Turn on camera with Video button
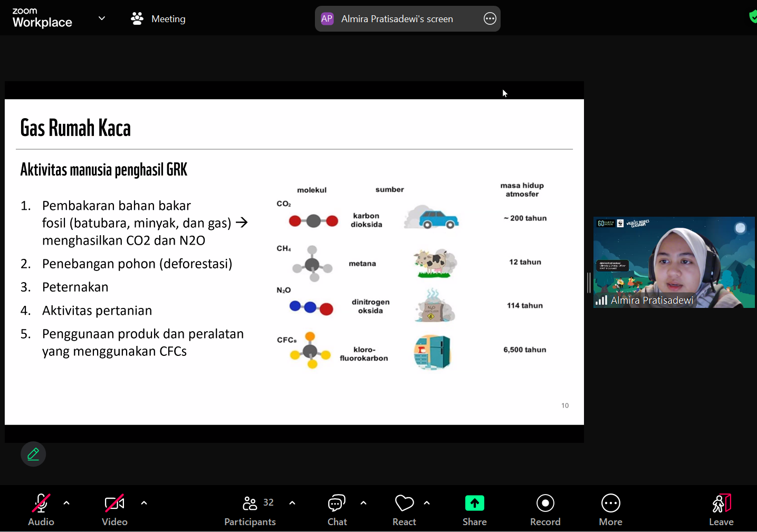The image size is (757, 532). coord(114,509)
